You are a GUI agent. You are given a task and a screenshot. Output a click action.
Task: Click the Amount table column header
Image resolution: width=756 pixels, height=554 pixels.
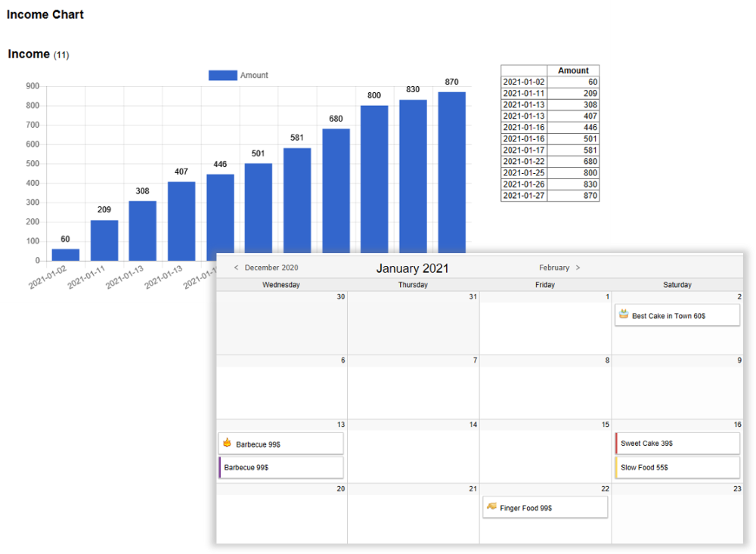point(573,70)
